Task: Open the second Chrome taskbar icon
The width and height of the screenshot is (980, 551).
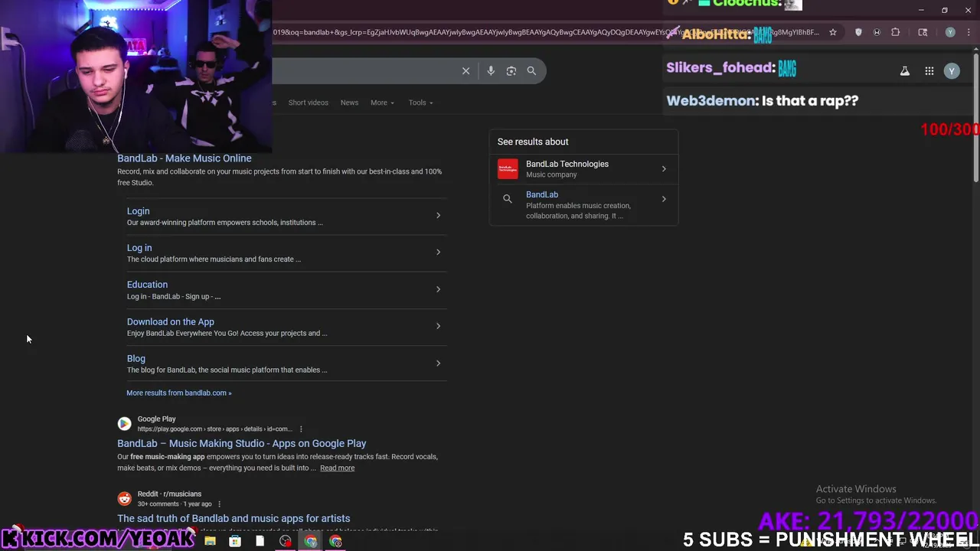Action: pos(335,541)
